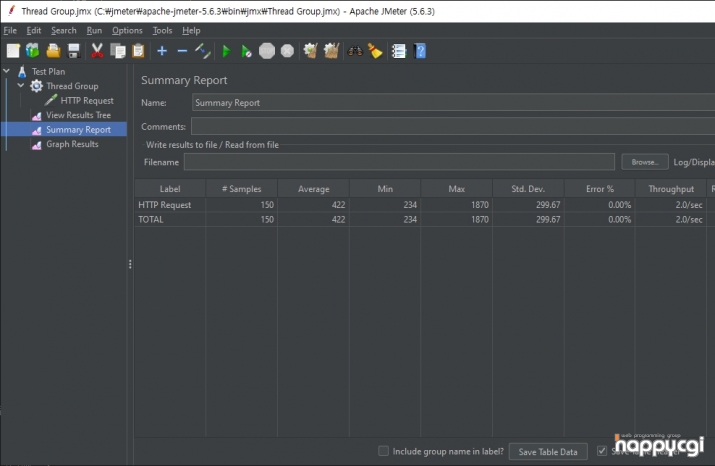Click the Label column header
This screenshot has width=715, height=466.
point(170,188)
